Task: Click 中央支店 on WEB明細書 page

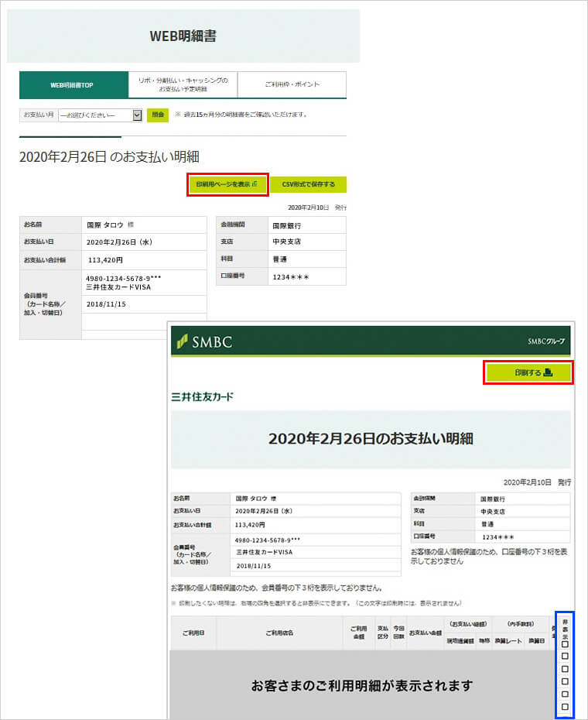Action: [x=287, y=242]
